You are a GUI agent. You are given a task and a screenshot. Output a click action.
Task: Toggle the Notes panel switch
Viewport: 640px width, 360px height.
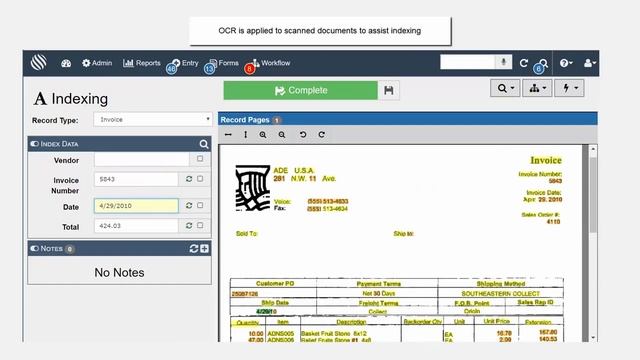tap(35, 248)
